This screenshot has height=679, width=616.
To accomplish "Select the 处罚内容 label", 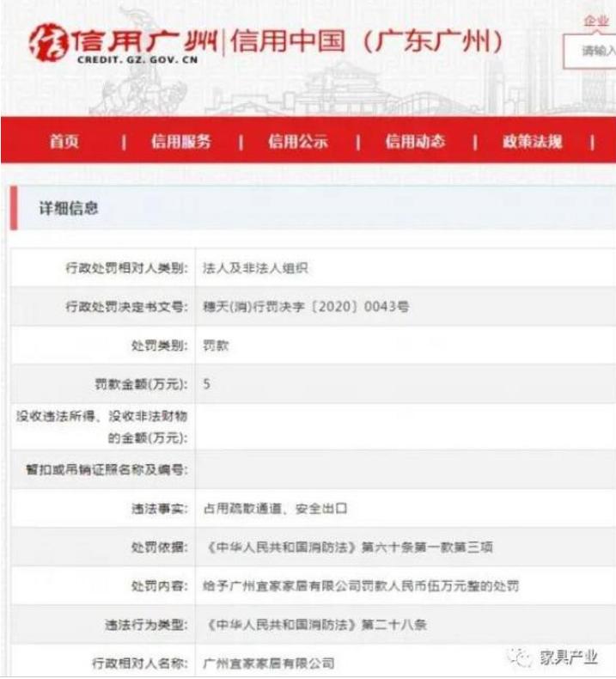I will click(160, 586).
